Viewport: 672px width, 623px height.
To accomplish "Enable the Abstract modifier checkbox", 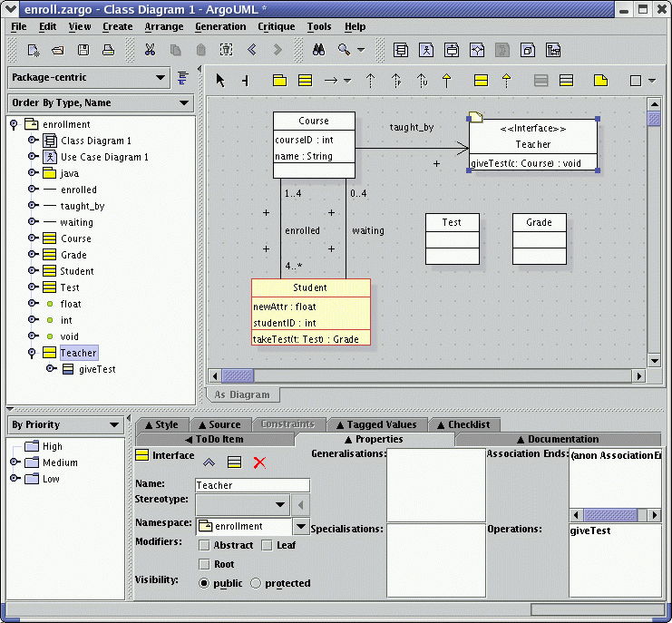I will 204,545.
